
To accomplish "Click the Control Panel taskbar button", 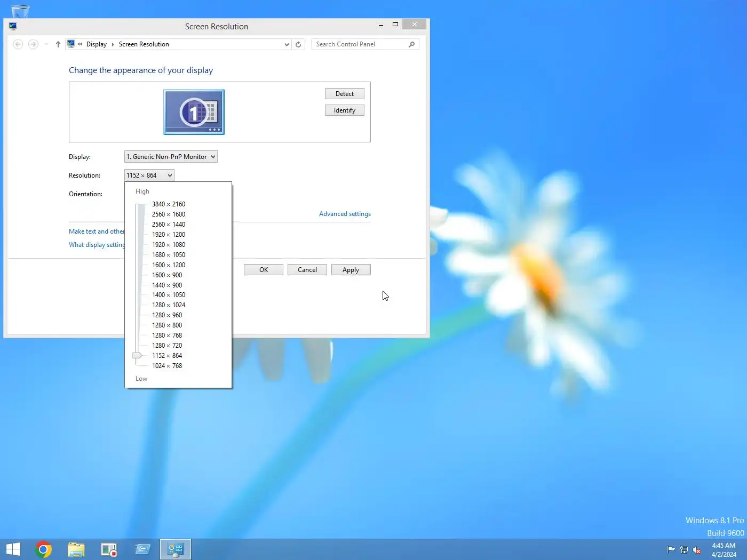I will point(176,549).
